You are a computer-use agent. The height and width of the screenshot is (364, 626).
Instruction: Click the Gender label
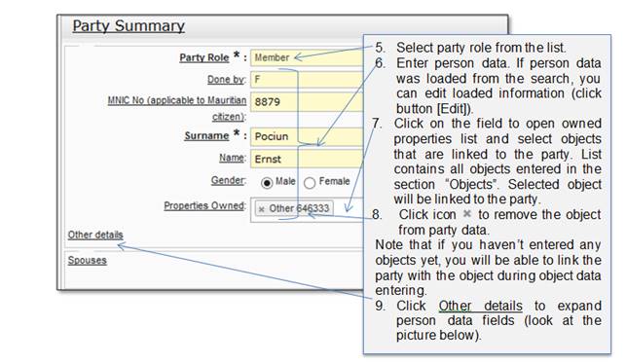coord(228,180)
